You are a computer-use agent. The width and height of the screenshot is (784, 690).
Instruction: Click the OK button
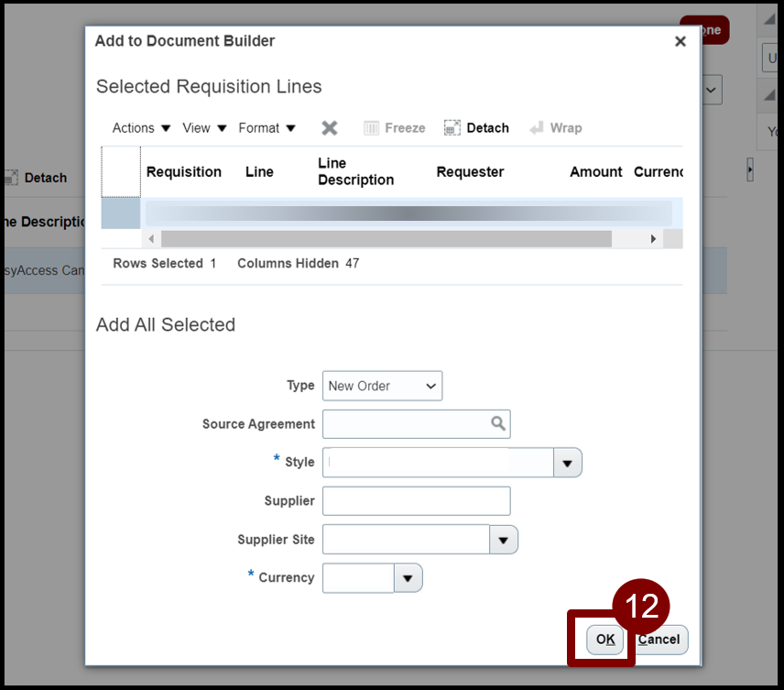click(604, 640)
